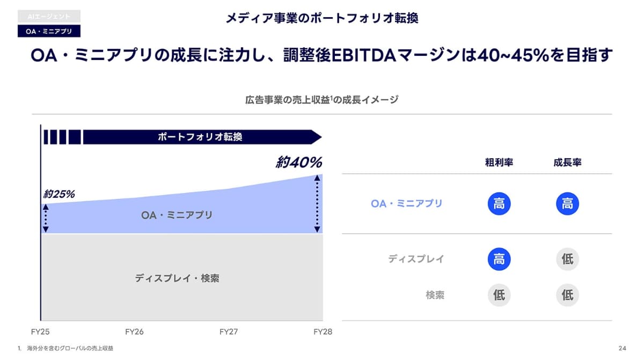Click the grey 低 growth badge for ディスプレイ

coord(567,259)
